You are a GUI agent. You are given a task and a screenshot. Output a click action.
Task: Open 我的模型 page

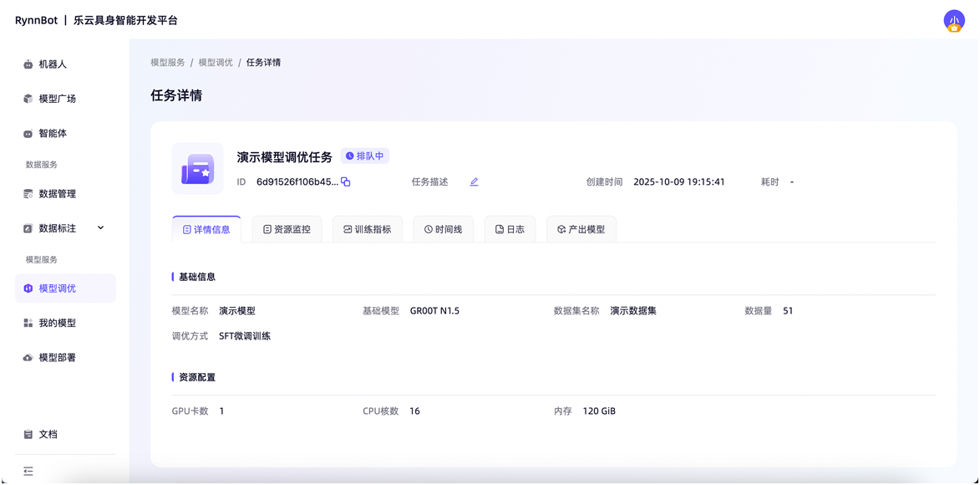pyautogui.click(x=65, y=323)
